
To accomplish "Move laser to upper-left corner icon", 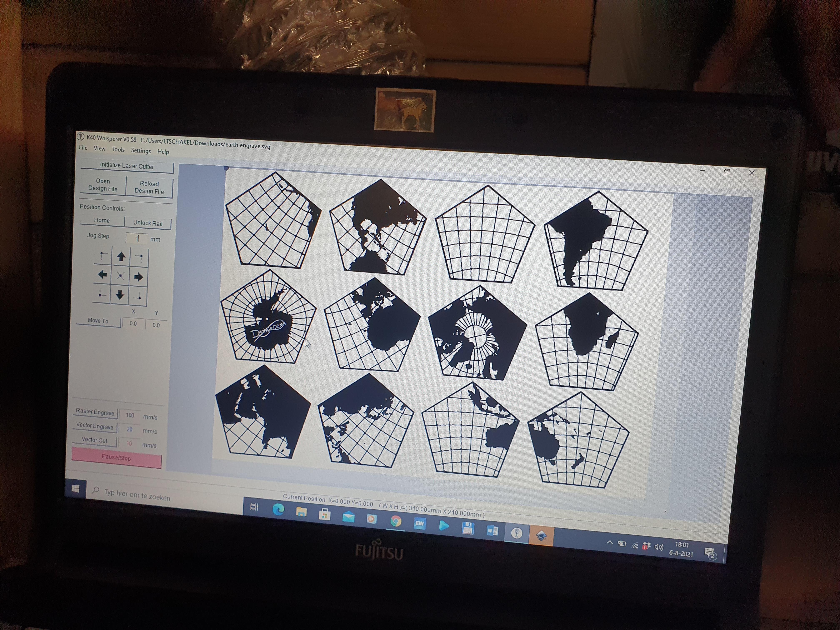I will [x=103, y=255].
